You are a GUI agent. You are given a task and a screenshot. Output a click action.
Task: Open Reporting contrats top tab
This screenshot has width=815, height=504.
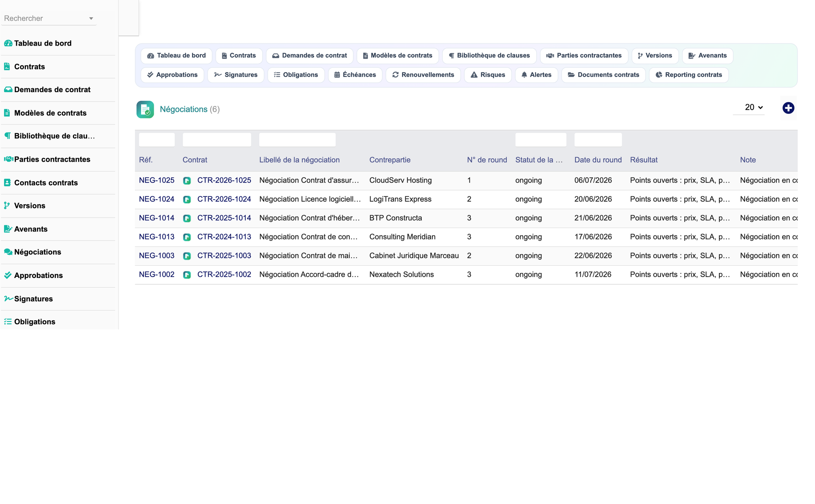[689, 75]
